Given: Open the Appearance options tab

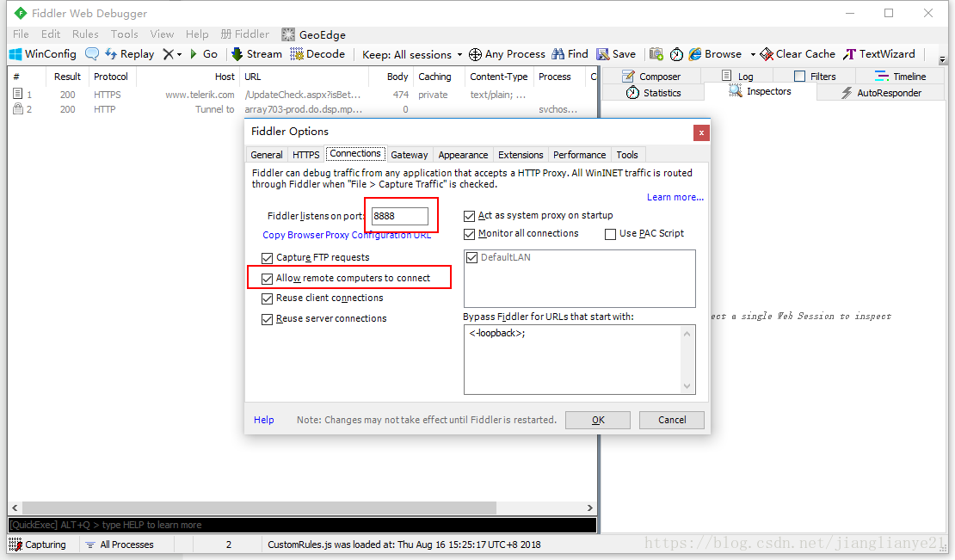Looking at the screenshot, I should [463, 155].
